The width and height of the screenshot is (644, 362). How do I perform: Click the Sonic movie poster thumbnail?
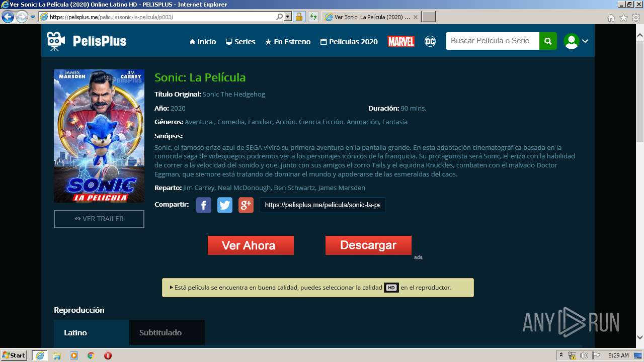coord(99,136)
